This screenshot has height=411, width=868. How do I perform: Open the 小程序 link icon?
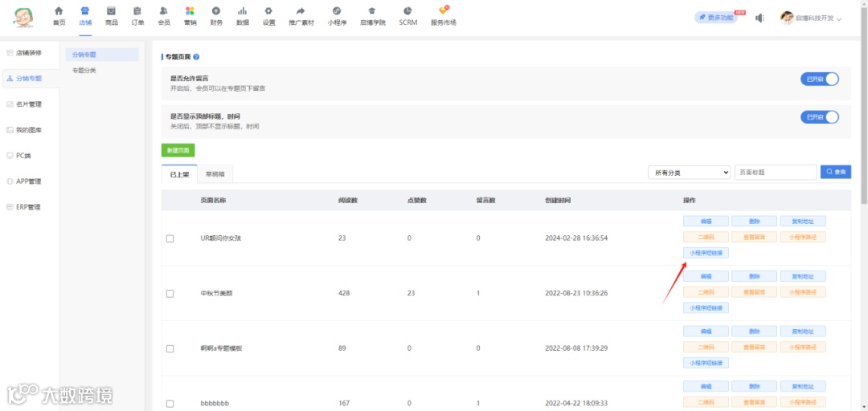337,11
